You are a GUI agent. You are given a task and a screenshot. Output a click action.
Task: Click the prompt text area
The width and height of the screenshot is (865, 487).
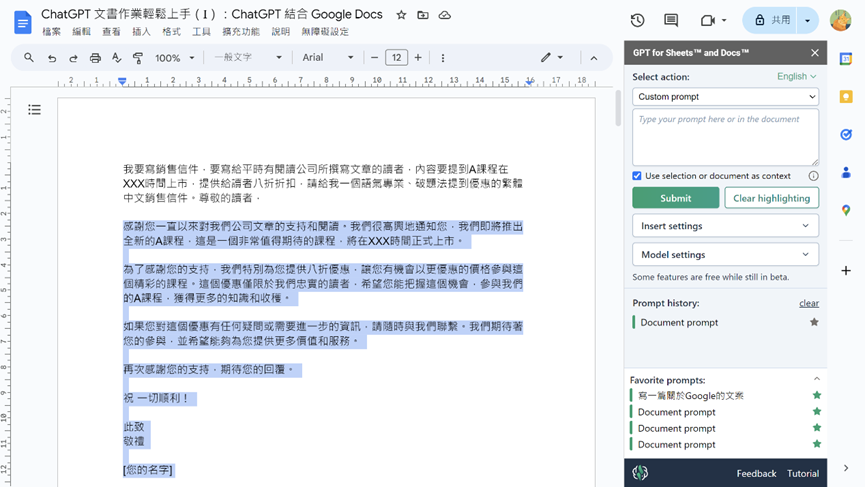725,137
